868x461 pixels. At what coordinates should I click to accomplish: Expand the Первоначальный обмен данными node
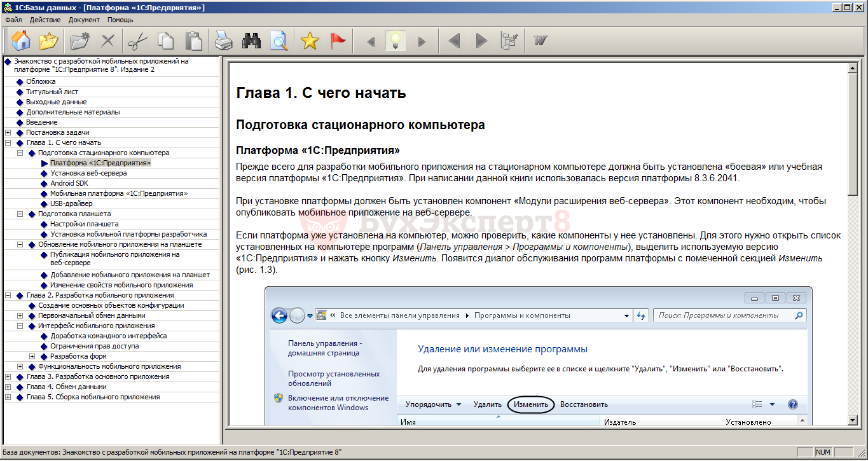20,315
